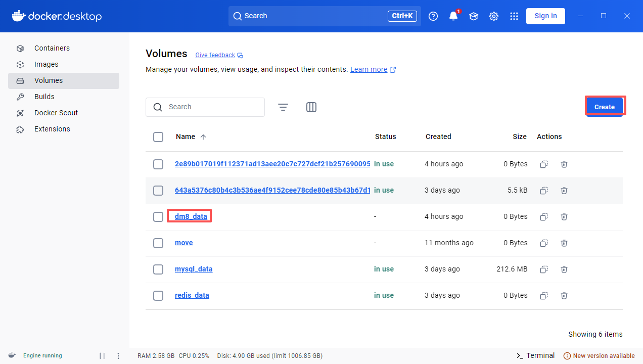Click the Showing 6 items text

point(595,334)
